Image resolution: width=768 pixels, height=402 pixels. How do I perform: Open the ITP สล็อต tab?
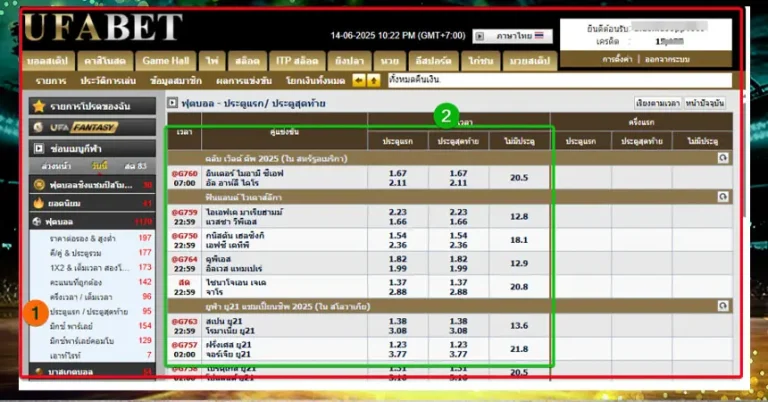pos(297,61)
